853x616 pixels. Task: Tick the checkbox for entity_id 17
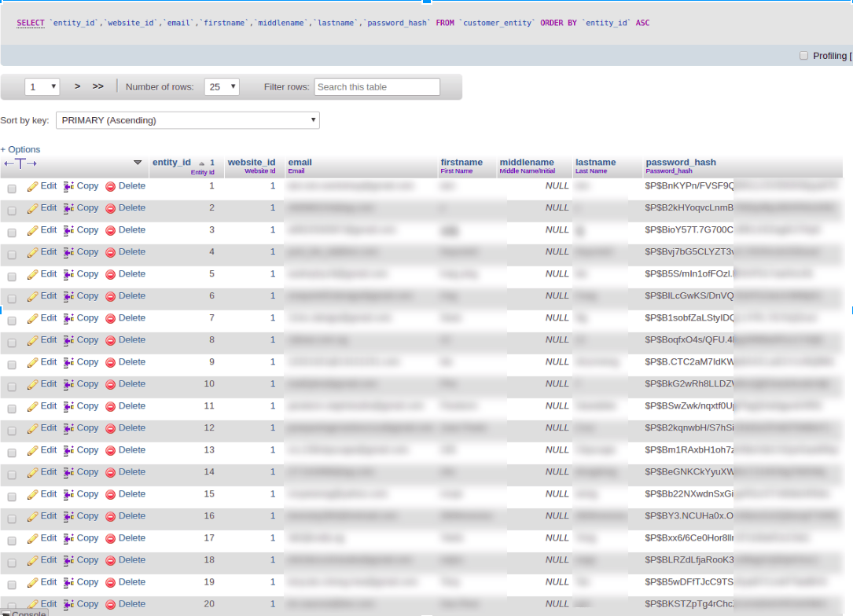pyautogui.click(x=12, y=541)
